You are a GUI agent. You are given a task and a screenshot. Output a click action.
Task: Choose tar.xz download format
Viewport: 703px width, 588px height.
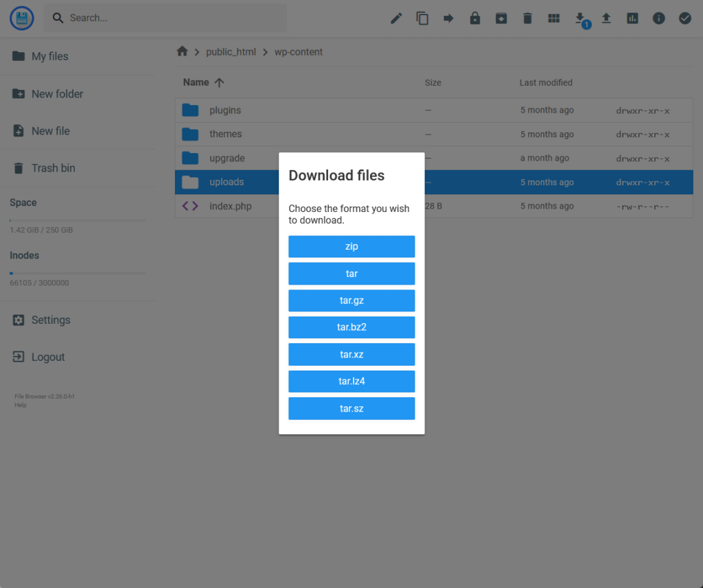[351, 355]
